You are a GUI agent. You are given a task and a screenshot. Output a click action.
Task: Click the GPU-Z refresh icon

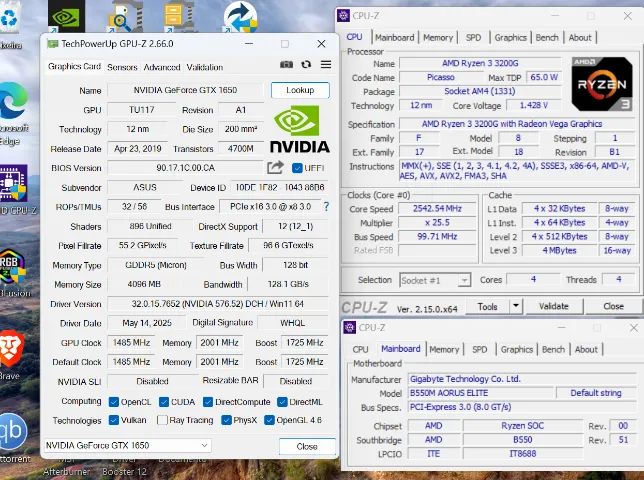coord(306,64)
